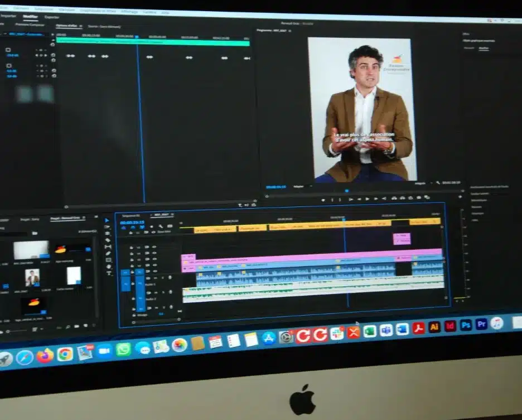Solo the Audio 2 track
Screen dimensions: 522x420
point(163,292)
